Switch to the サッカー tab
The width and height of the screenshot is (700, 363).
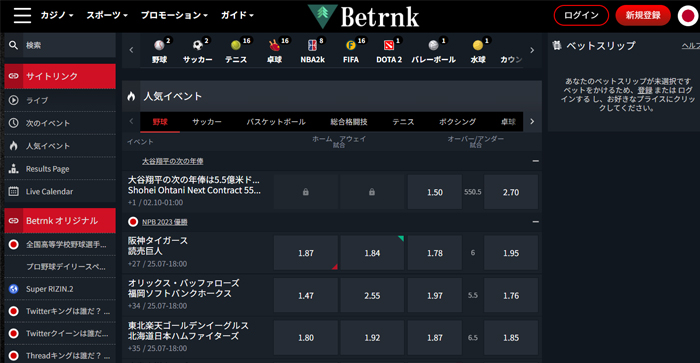[207, 122]
